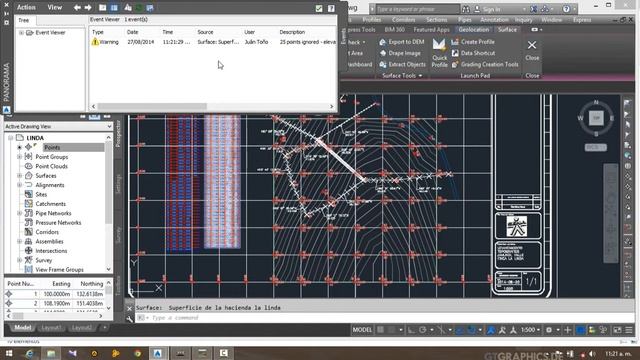Click the Panorama forward arrow icon
This screenshot has height=360, width=640.
(x=88, y=7)
